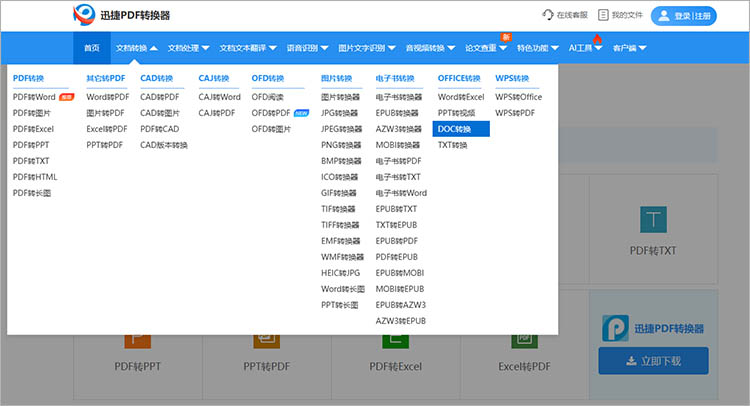Image resolution: width=750 pixels, height=406 pixels.
Task: Expand the 特色功能 dropdown
Action: click(x=538, y=48)
